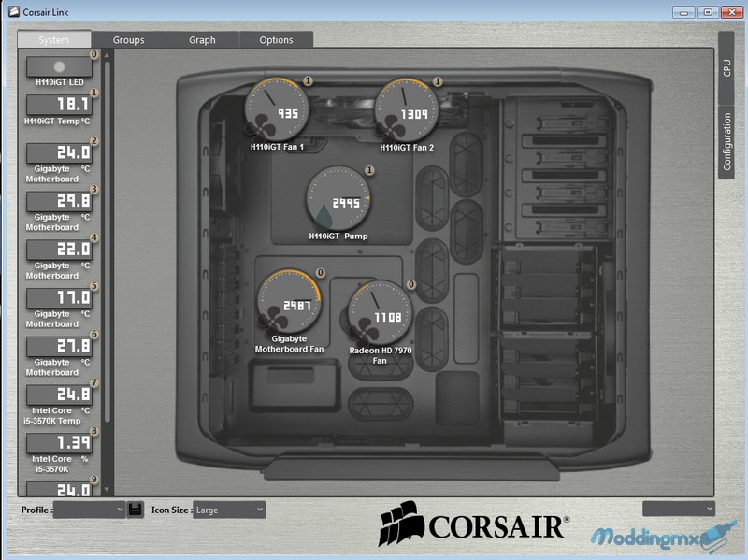The height and width of the screenshot is (560, 748).
Task: Open the Graph tab
Action: pyautogui.click(x=202, y=39)
